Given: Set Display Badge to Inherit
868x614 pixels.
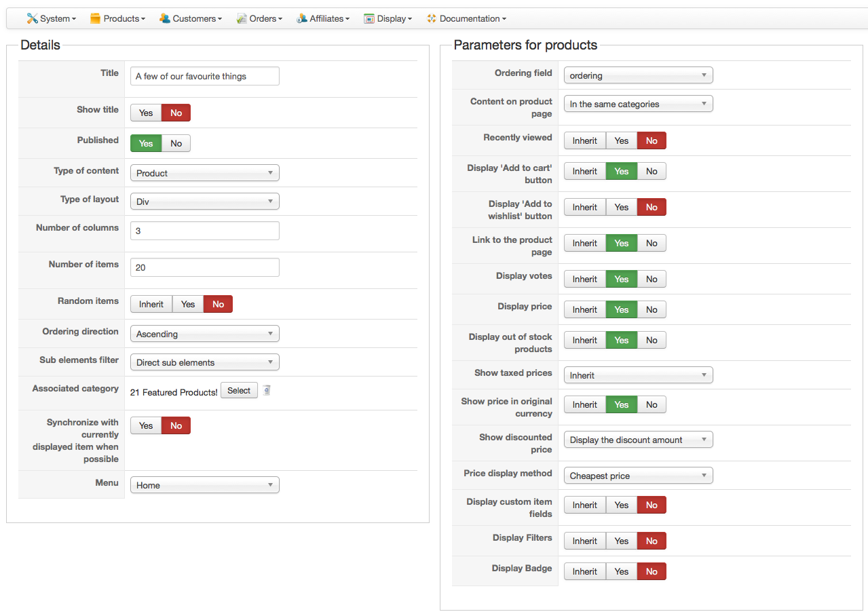Looking at the screenshot, I should (x=584, y=571).
